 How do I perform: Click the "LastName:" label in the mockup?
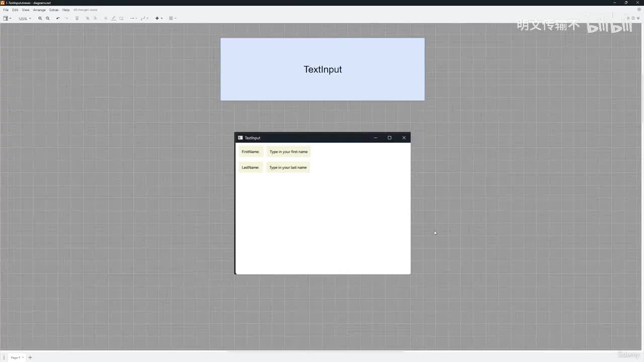click(251, 167)
